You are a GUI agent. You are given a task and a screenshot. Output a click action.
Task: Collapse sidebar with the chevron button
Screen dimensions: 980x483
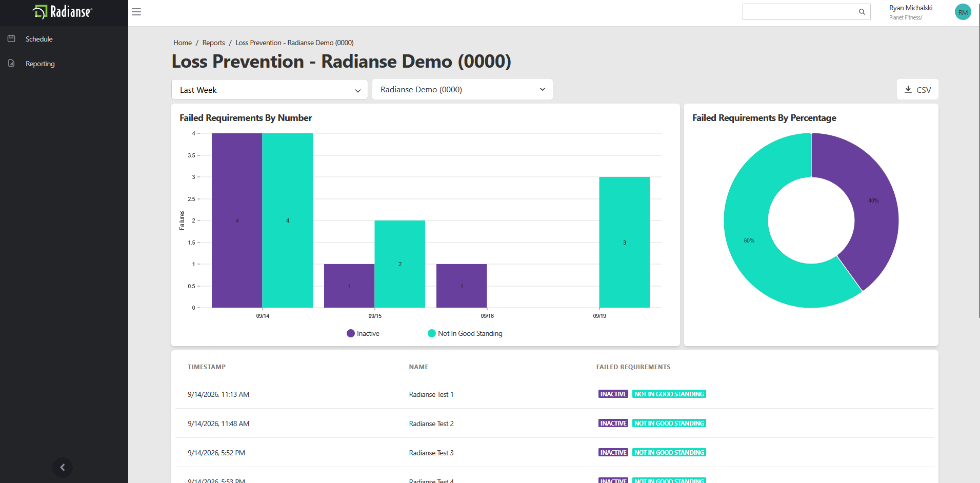coord(63,467)
